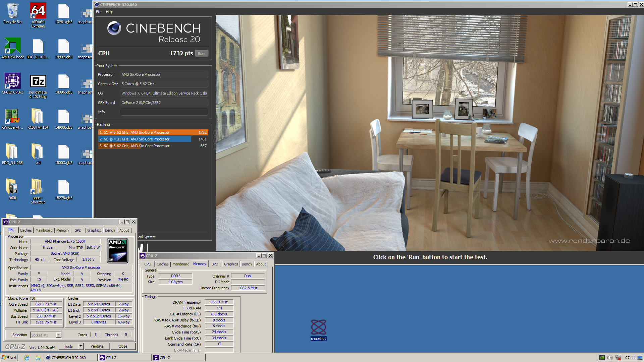Open the K10STAT154 folder
The height and width of the screenshot is (362, 644).
point(38,119)
